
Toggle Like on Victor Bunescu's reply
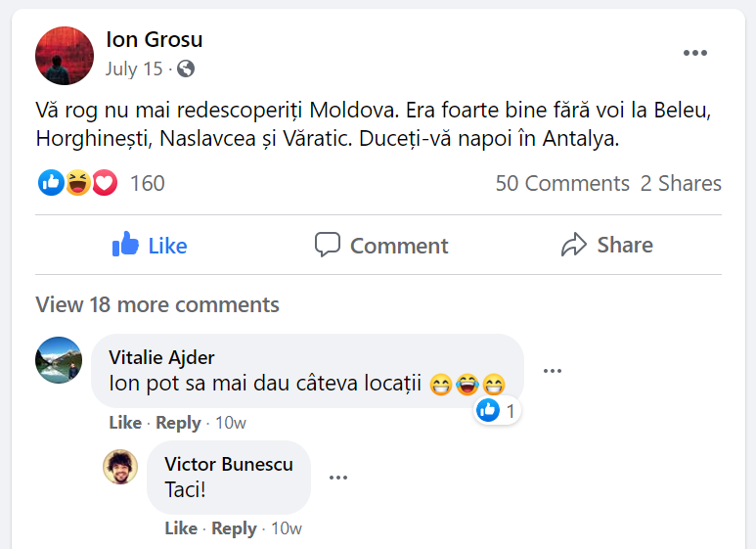(181, 528)
